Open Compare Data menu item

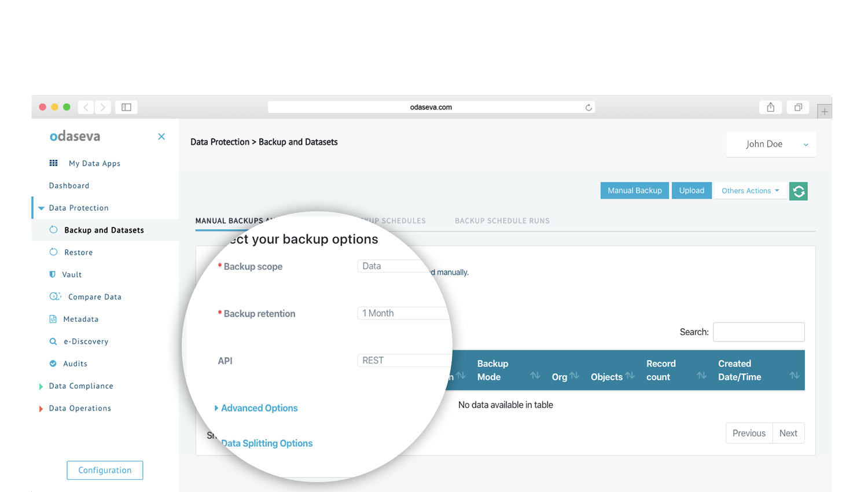95,297
